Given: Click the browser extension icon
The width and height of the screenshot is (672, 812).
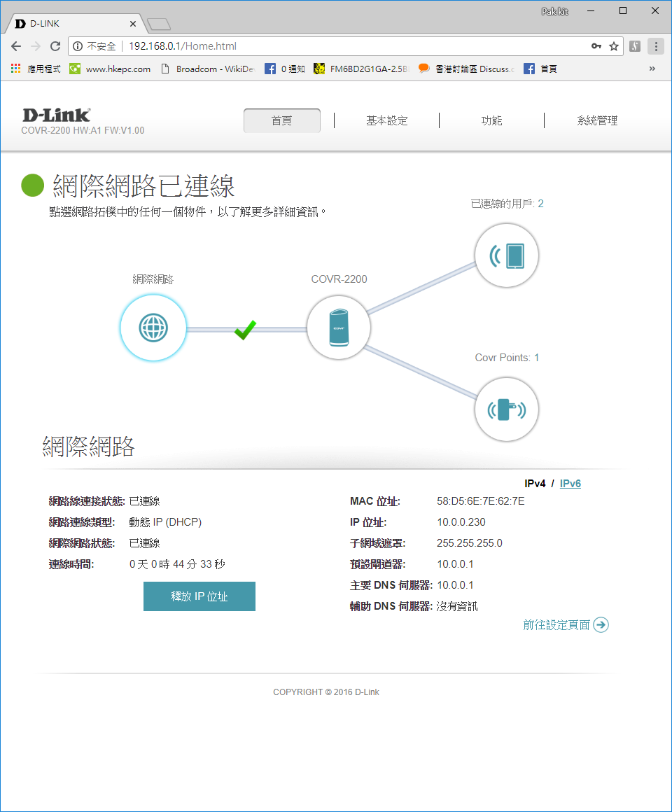Looking at the screenshot, I should [x=635, y=46].
